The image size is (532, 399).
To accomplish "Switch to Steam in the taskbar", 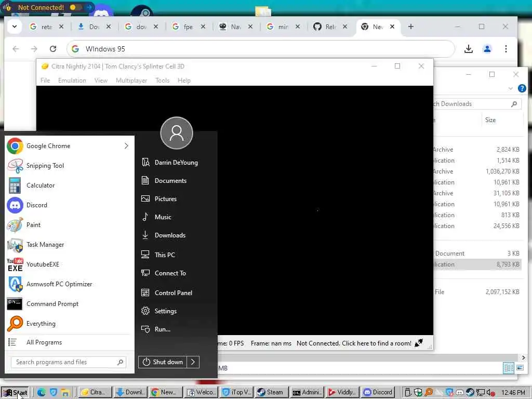I will tap(271, 392).
